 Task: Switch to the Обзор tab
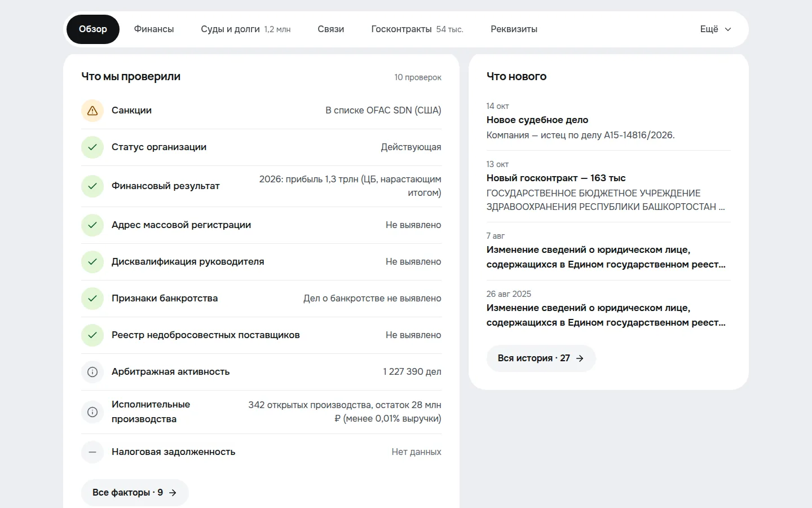click(x=93, y=29)
